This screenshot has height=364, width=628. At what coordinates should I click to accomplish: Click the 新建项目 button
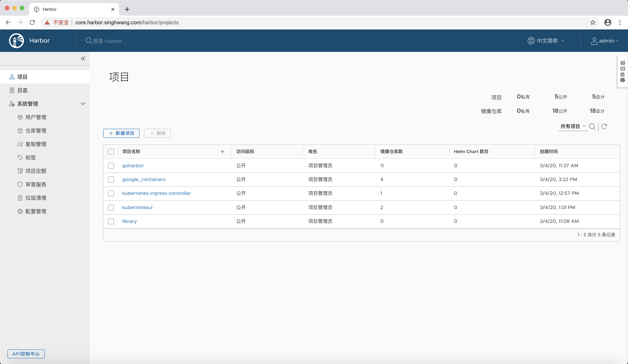click(x=121, y=133)
